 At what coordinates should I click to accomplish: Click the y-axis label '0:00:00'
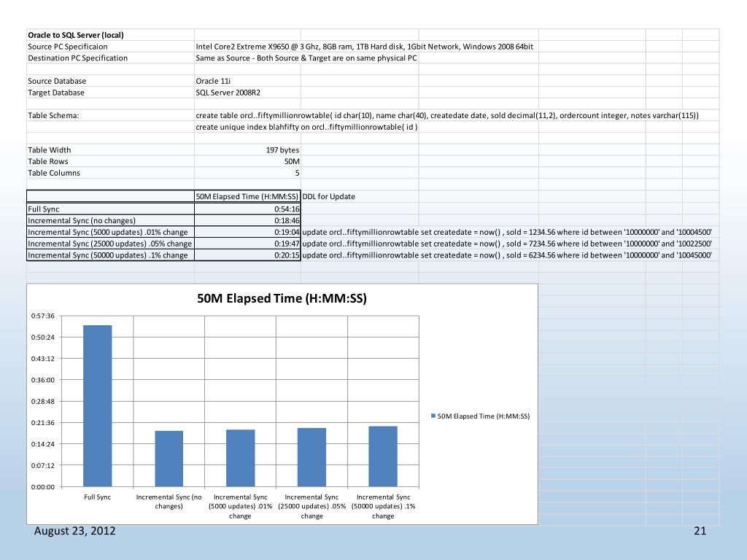pos(43,486)
